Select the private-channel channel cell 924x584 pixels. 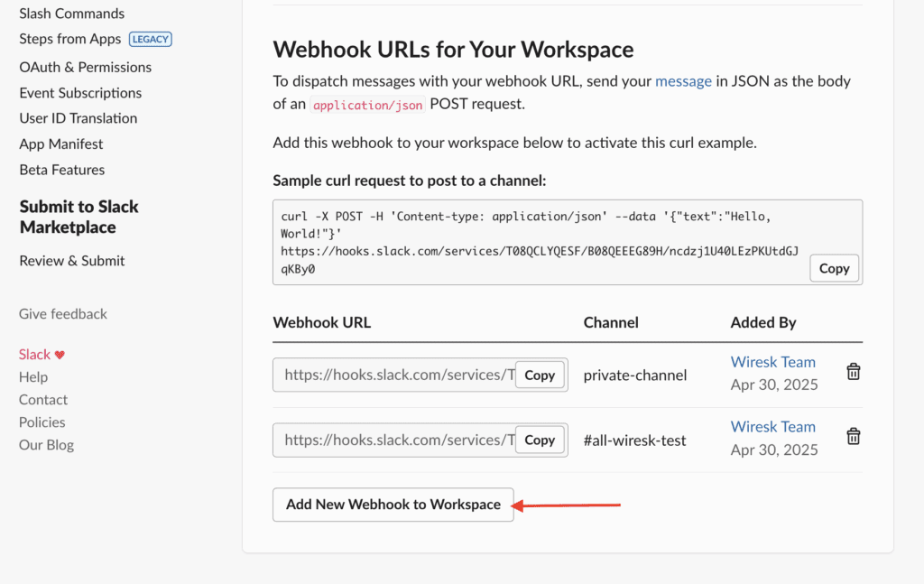coord(635,375)
